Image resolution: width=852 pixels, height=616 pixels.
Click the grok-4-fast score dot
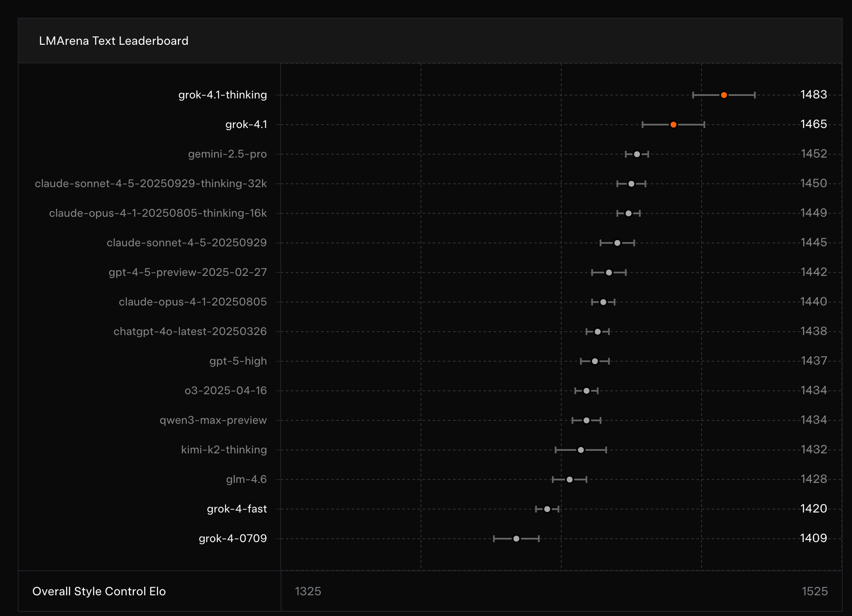547,509
